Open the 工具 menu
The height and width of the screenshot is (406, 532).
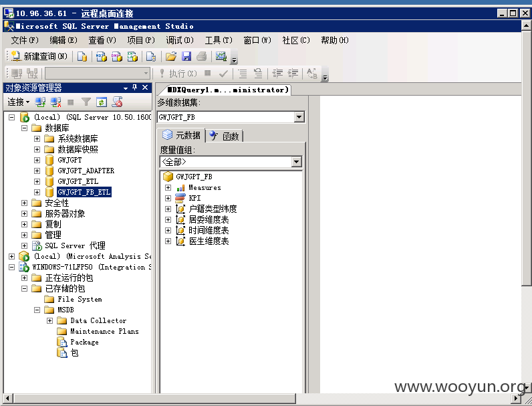(219, 40)
